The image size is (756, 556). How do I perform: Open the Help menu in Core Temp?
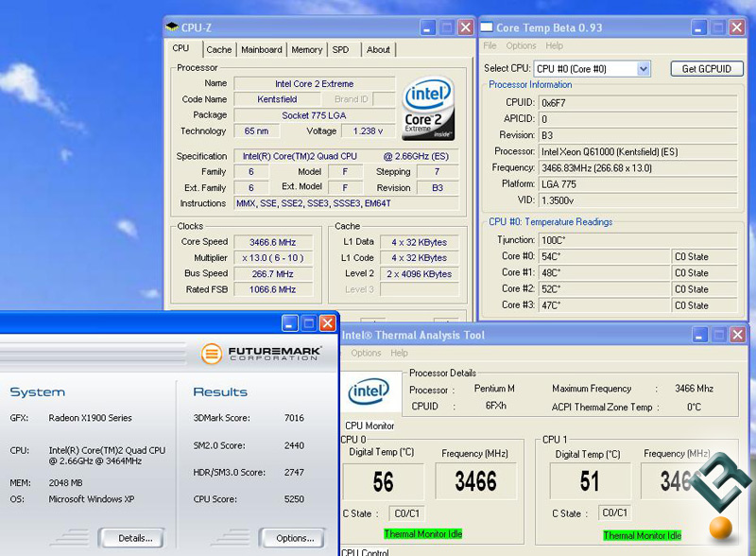coord(554,45)
